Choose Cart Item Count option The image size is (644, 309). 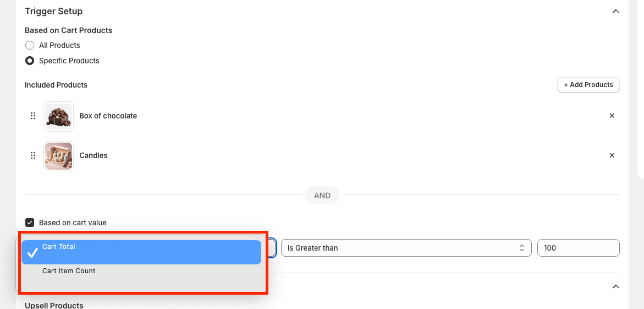[x=69, y=271]
